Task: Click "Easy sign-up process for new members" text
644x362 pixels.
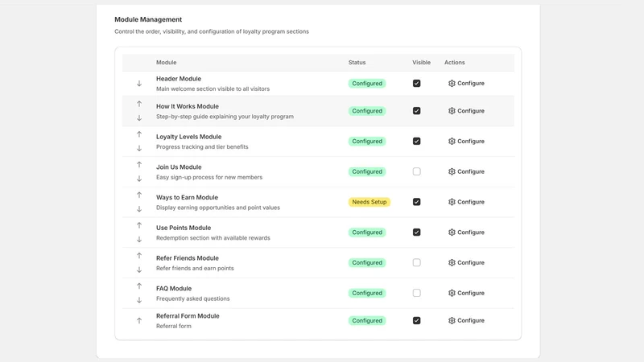Action: (209, 177)
